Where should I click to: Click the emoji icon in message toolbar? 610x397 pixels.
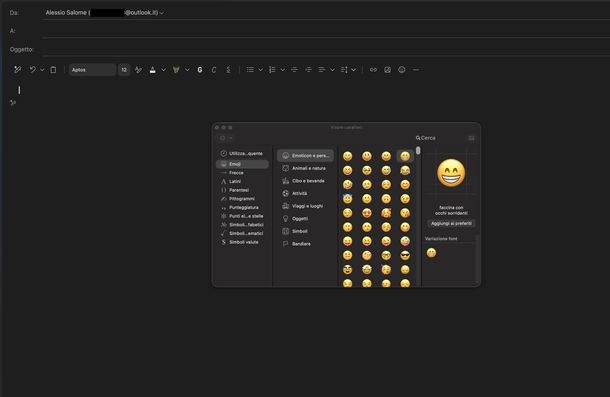tap(402, 70)
